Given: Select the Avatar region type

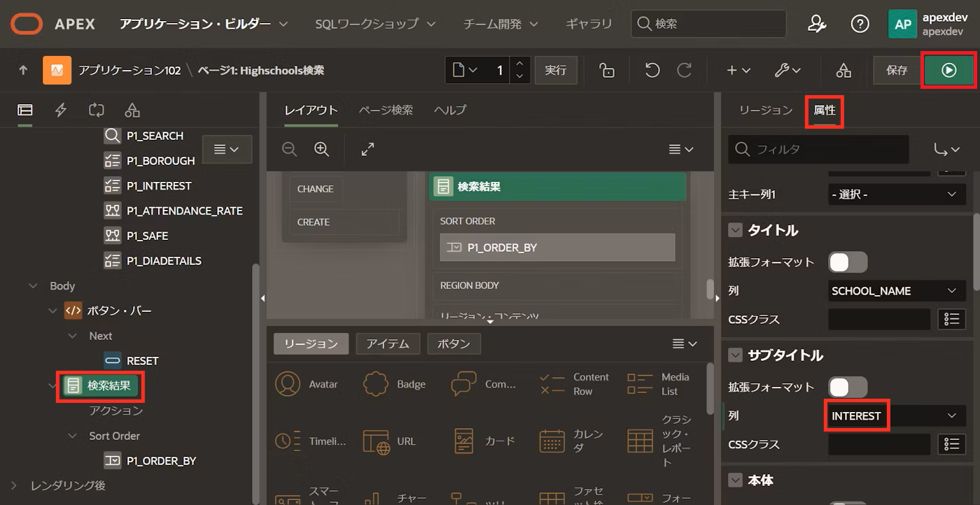Looking at the screenshot, I should (307, 384).
